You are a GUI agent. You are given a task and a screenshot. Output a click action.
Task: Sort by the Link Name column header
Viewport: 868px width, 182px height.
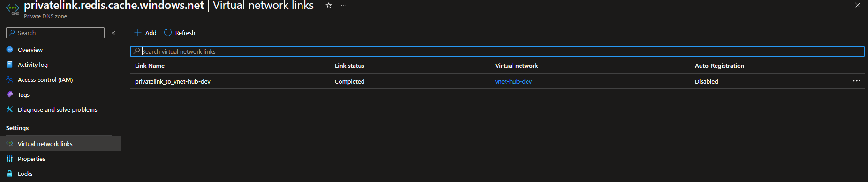pyautogui.click(x=150, y=66)
